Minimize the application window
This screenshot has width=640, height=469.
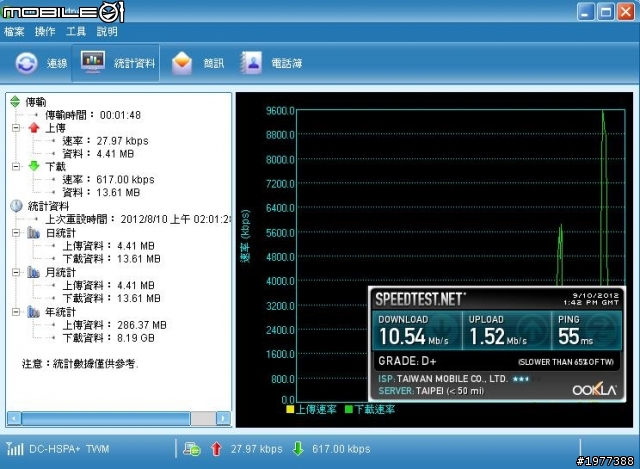pos(585,11)
